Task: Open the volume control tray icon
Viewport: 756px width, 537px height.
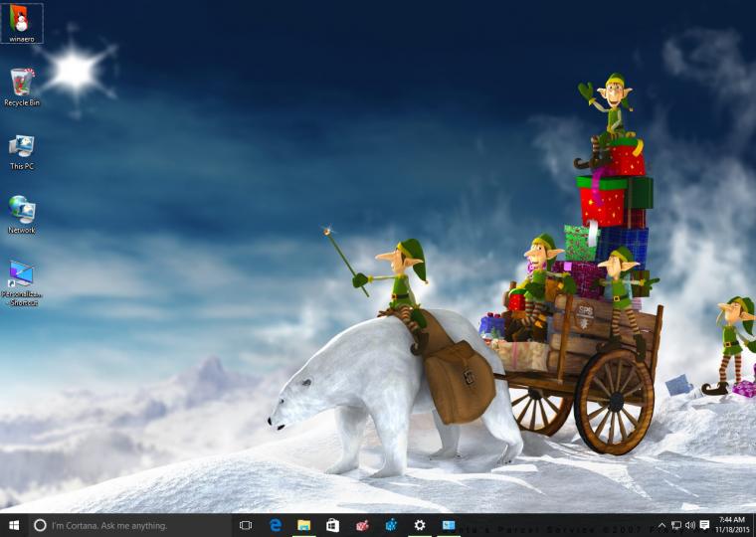Action: click(690, 525)
